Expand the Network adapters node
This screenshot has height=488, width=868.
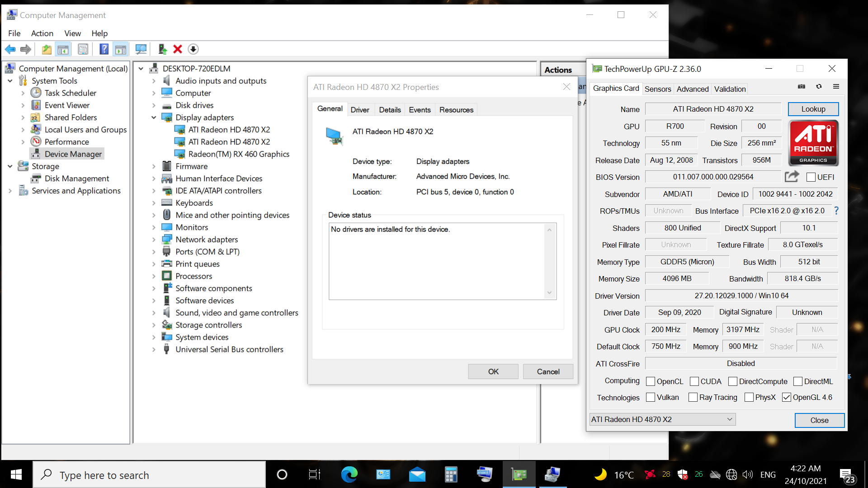click(x=154, y=239)
